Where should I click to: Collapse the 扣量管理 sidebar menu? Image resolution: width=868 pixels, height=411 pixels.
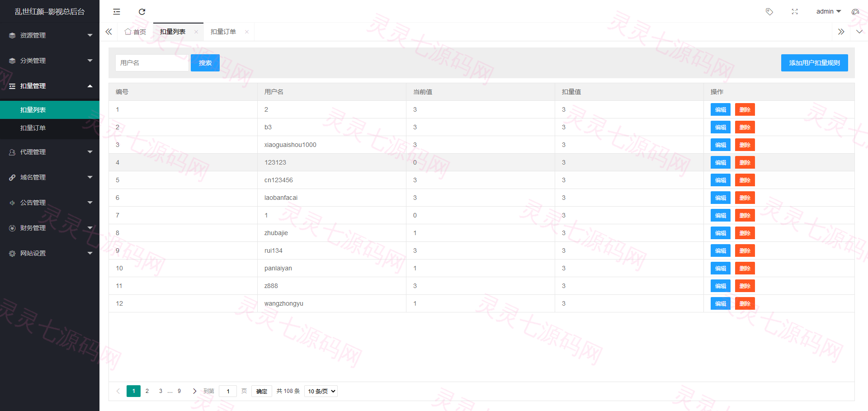pyautogui.click(x=50, y=86)
